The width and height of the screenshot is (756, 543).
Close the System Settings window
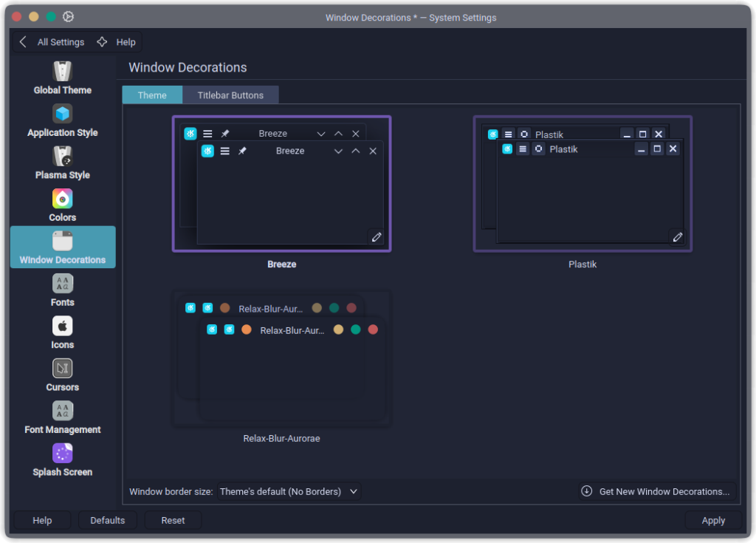16,17
